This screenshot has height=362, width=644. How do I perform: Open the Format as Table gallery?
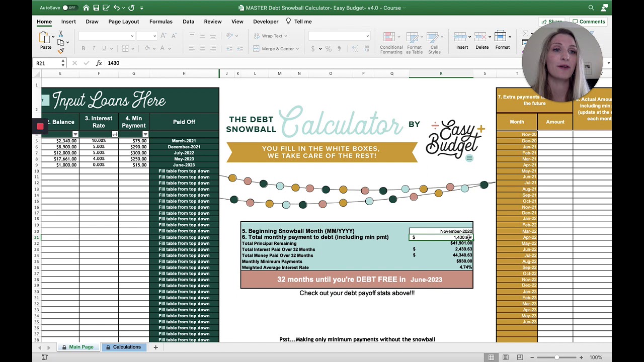[x=415, y=43]
